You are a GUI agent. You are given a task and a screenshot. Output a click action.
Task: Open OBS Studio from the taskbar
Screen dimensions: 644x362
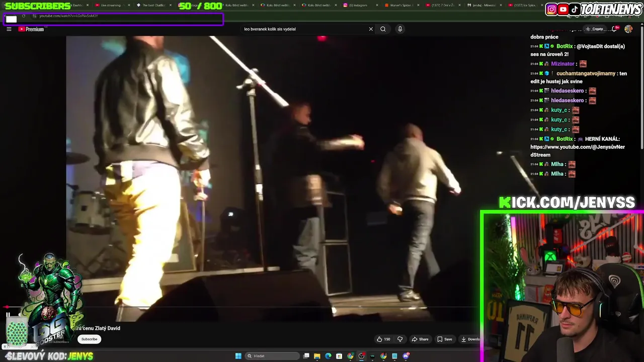point(361,356)
